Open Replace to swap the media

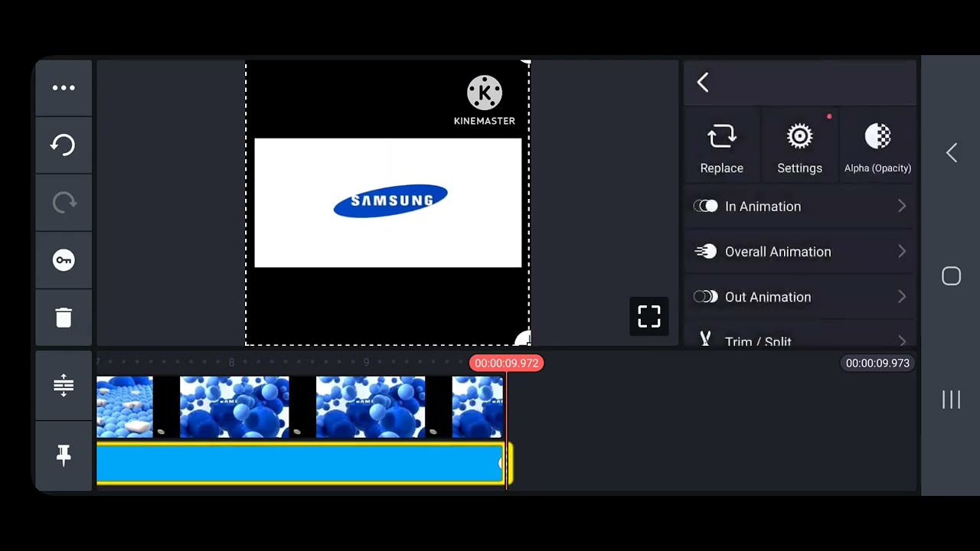(x=722, y=147)
